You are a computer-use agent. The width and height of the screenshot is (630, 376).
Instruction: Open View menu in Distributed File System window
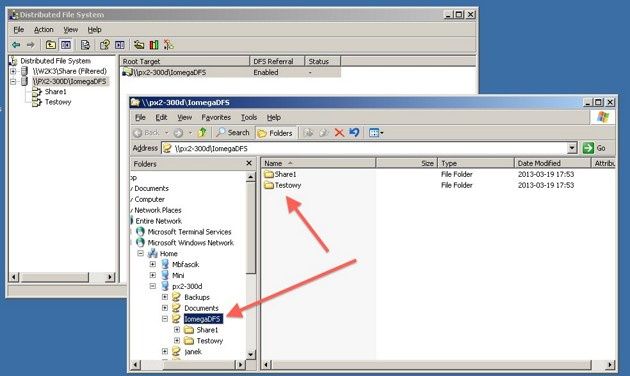(x=71, y=30)
